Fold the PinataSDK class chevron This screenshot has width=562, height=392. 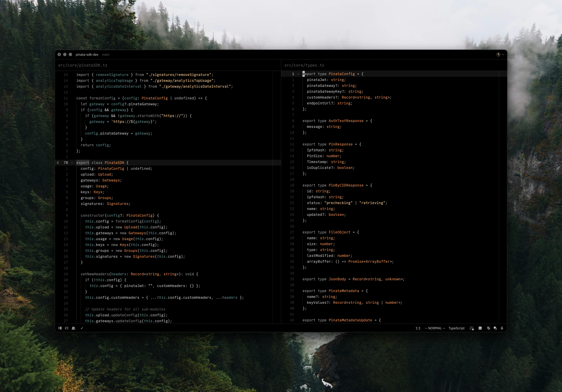pos(72,163)
